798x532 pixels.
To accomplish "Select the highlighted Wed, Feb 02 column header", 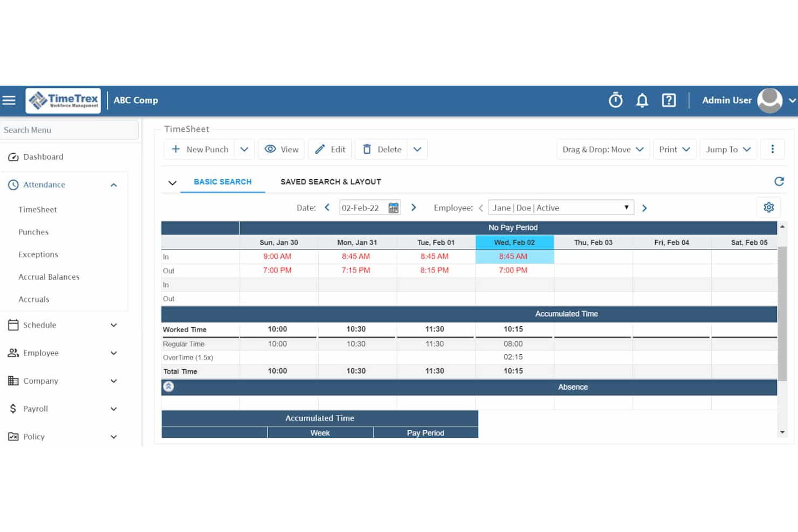I will pos(514,242).
